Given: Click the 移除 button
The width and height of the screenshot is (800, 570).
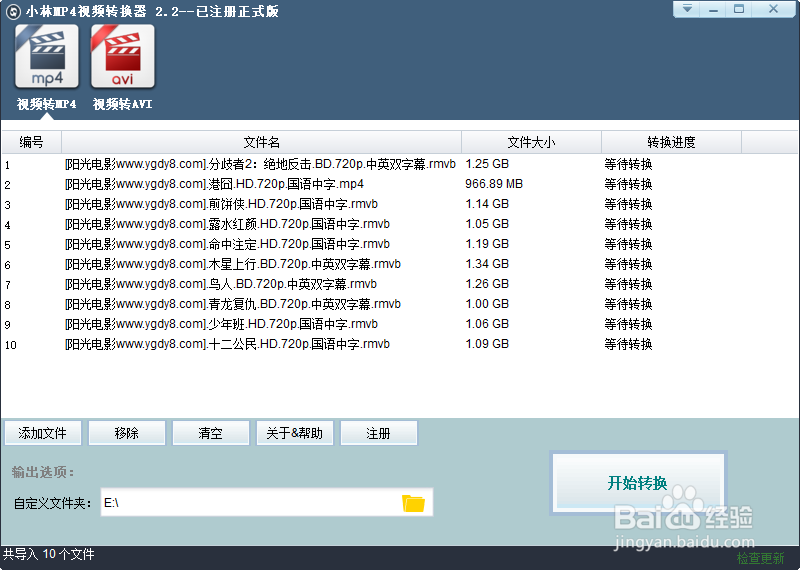Looking at the screenshot, I should (127, 433).
